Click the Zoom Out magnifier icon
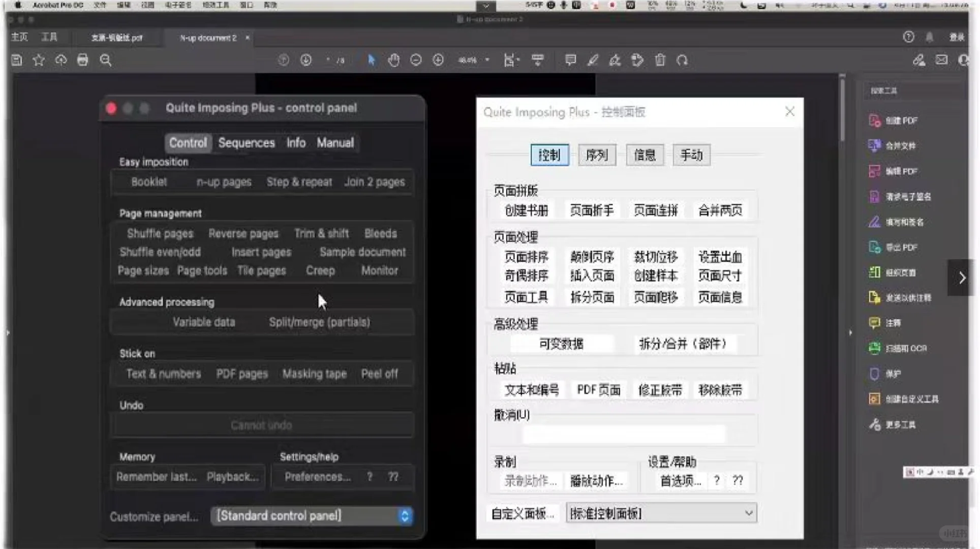Screen dimensions: 980x549 pyautogui.click(x=416, y=60)
